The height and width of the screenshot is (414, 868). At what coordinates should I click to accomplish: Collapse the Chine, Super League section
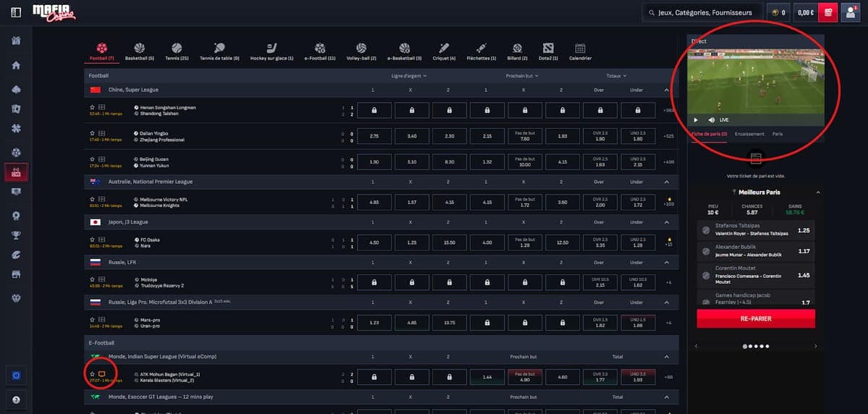[x=666, y=90]
